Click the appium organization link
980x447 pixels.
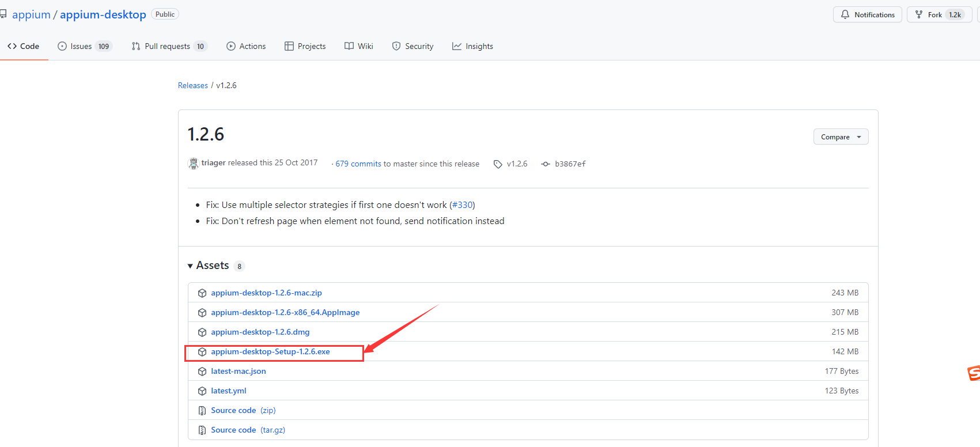click(31, 14)
